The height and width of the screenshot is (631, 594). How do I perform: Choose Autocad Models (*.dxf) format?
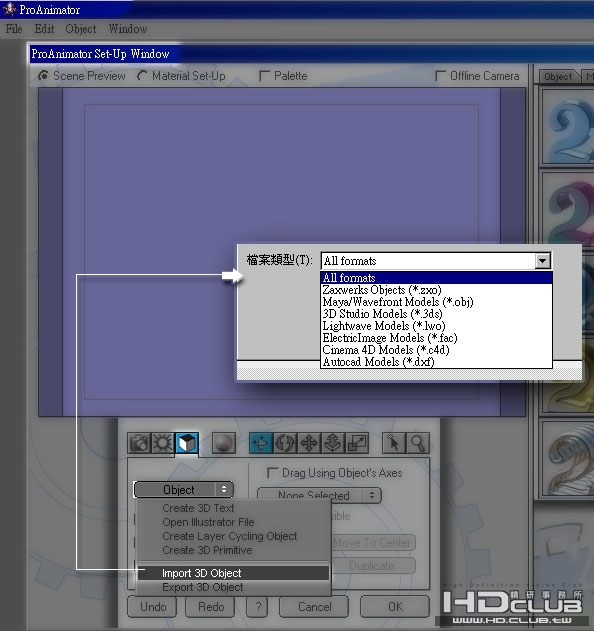coord(436,362)
